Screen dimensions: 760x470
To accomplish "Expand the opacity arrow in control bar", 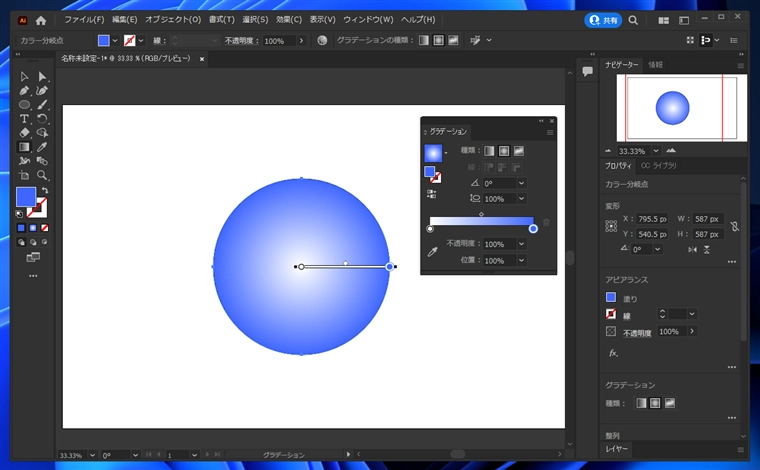I will click(x=301, y=41).
